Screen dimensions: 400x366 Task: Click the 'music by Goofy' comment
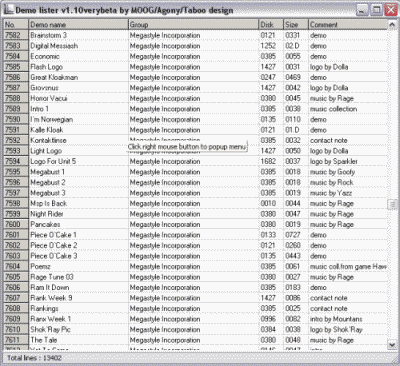pyautogui.click(x=332, y=172)
